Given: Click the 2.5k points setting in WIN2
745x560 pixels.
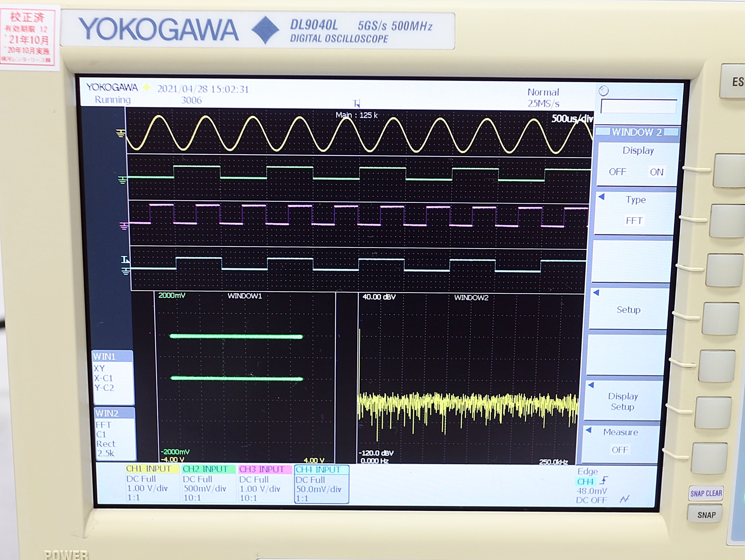Looking at the screenshot, I should 105,453.
